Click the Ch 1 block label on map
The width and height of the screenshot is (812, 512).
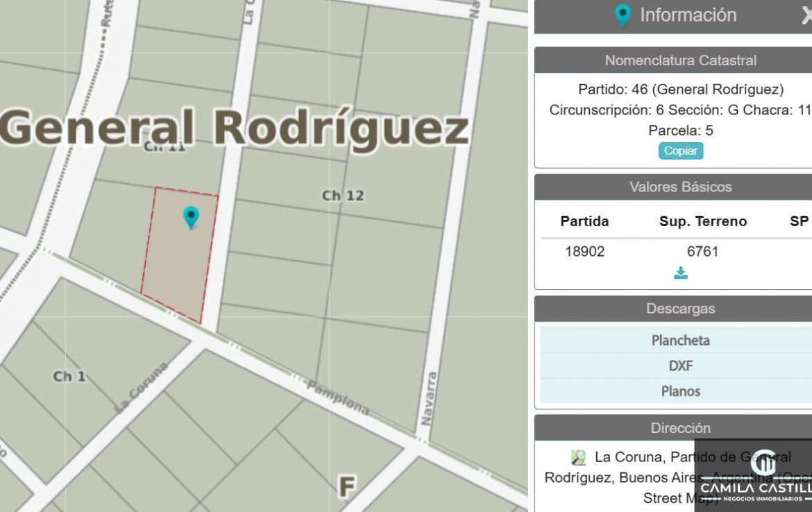click(x=69, y=376)
